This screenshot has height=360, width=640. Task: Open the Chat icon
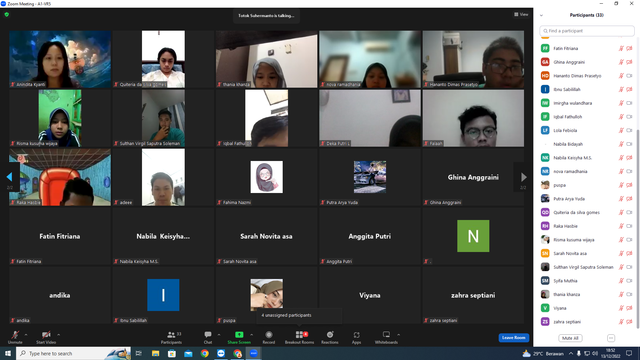(x=208, y=335)
